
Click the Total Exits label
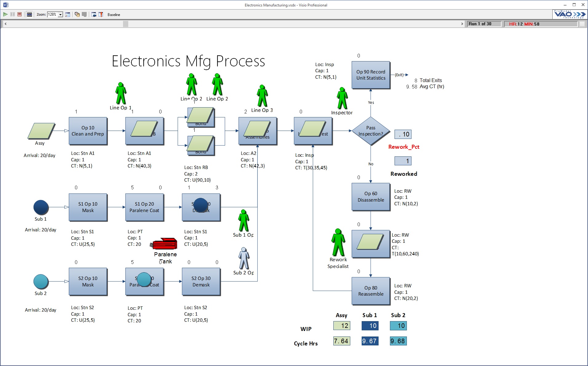pyautogui.click(x=431, y=81)
